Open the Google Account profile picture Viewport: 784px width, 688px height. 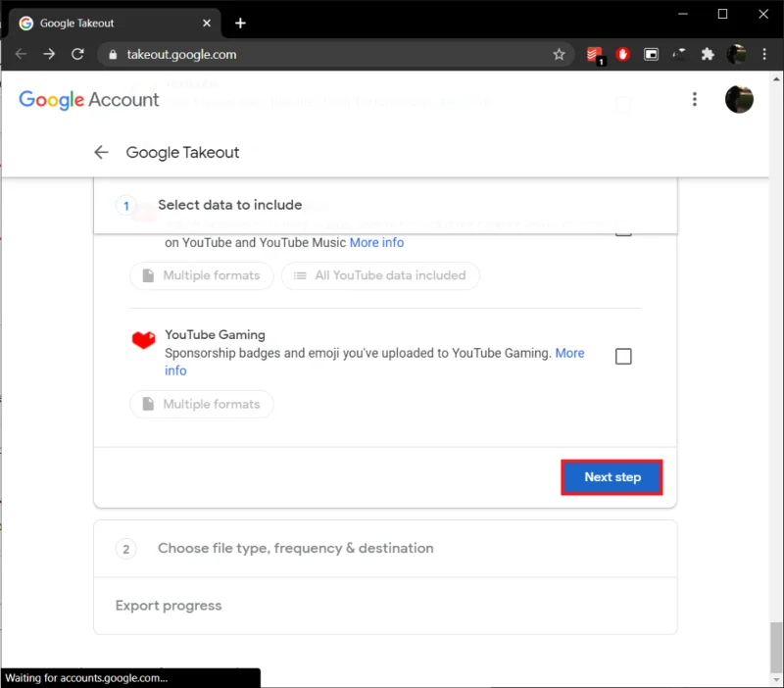(739, 99)
